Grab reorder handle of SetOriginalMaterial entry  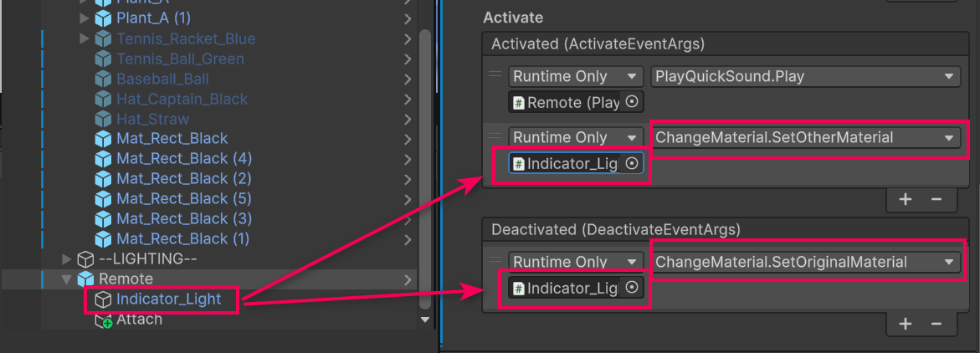pyautogui.click(x=495, y=260)
